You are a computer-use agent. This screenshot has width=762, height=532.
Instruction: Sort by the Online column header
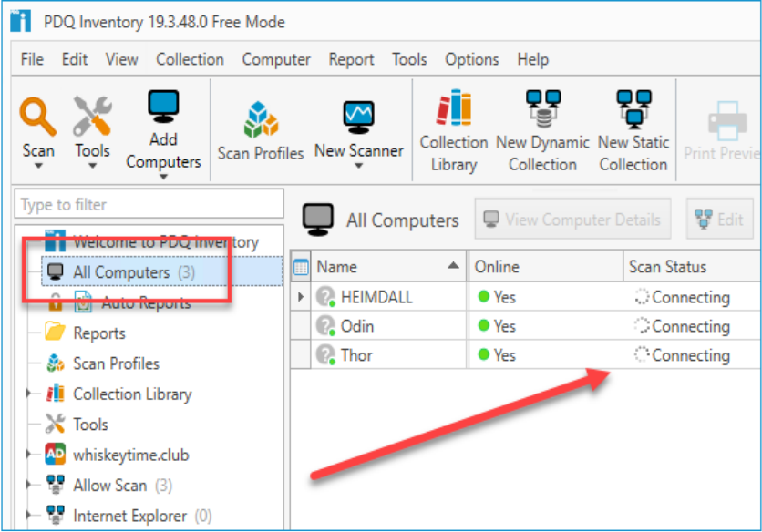point(545,267)
